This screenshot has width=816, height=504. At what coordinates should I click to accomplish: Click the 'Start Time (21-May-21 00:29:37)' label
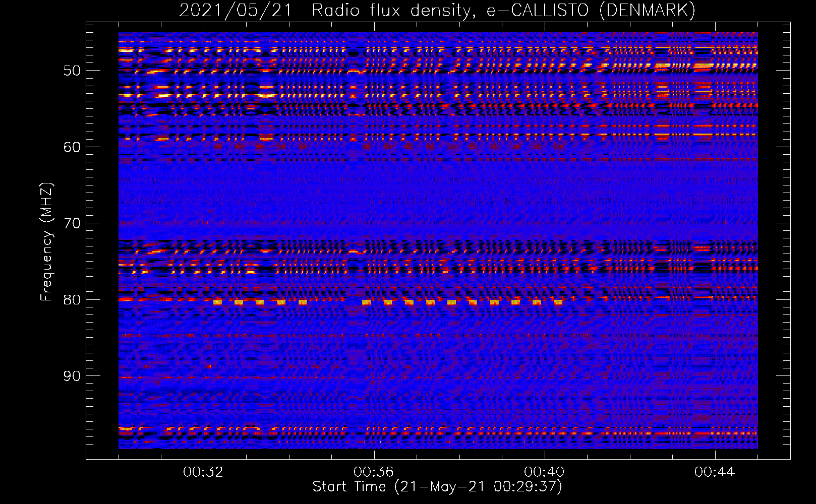437,487
